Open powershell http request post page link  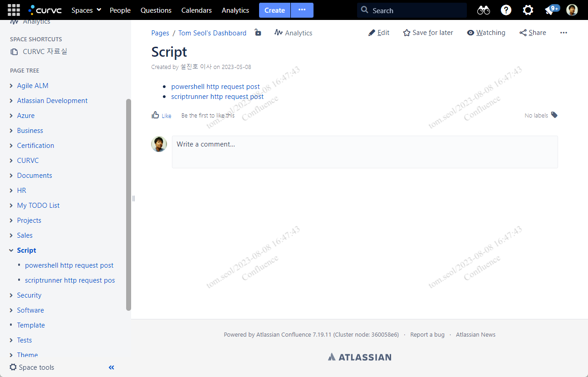[216, 86]
